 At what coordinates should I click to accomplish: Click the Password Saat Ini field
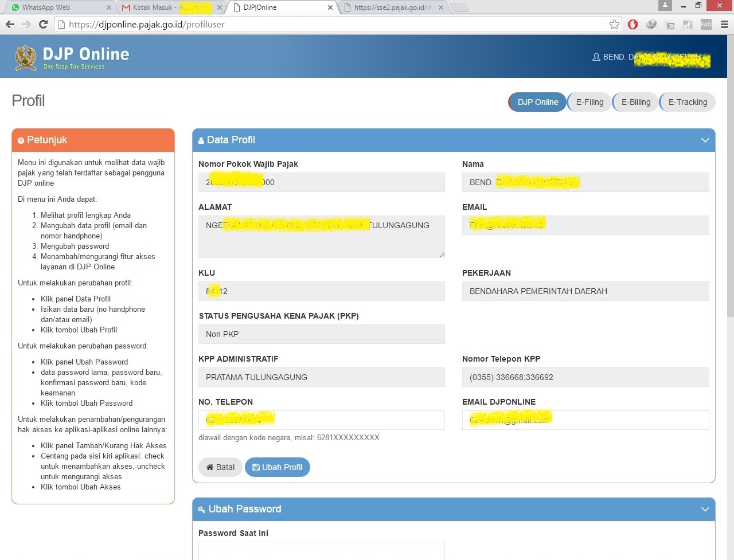(x=322, y=551)
